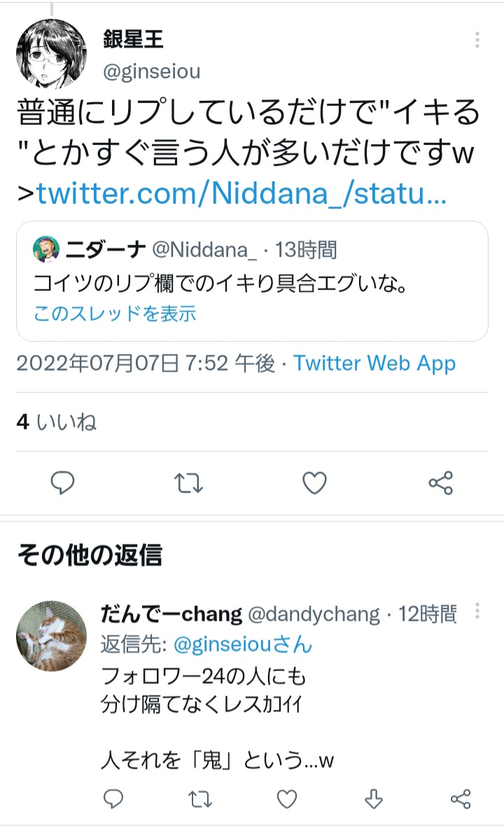This screenshot has width=504, height=826.
Task: Open more options for main tweet
Action: (x=477, y=40)
